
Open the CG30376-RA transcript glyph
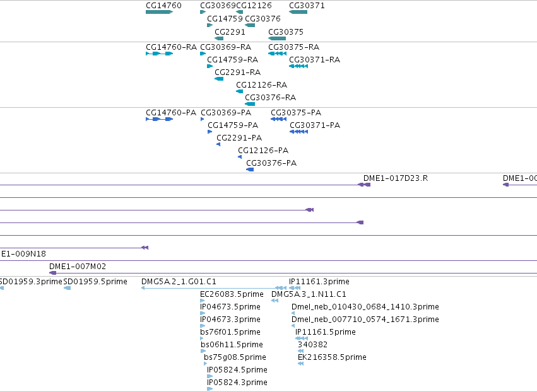coord(250,104)
